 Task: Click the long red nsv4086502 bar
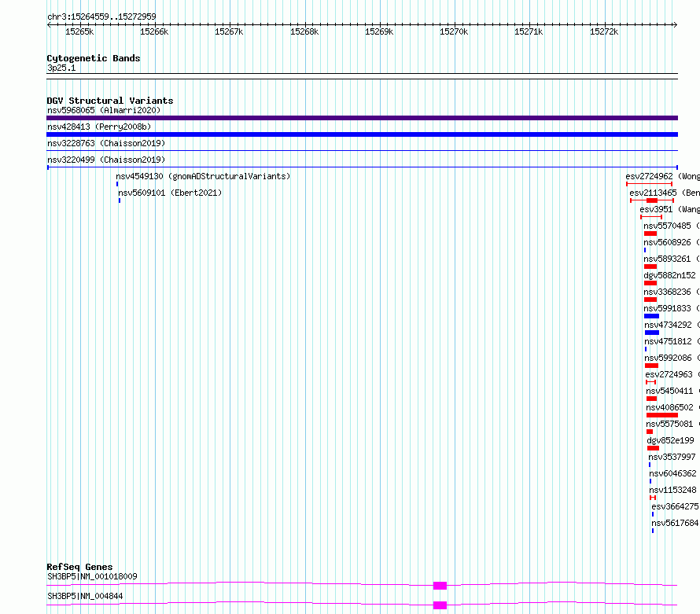click(x=662, y=415)
